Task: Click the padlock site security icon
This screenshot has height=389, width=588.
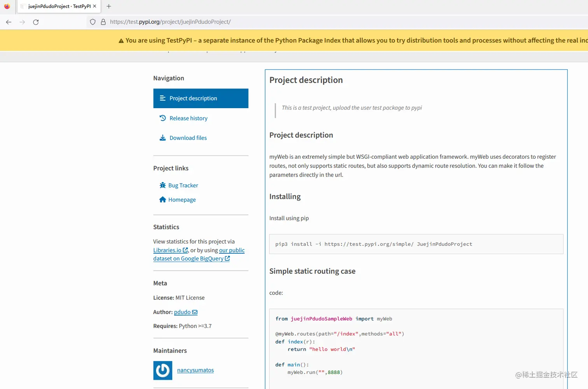Action: 103,22
